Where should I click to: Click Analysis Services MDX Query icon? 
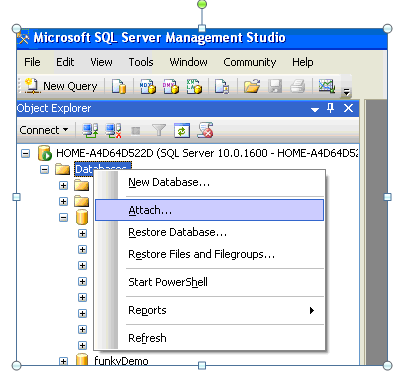tap(148, 86)
